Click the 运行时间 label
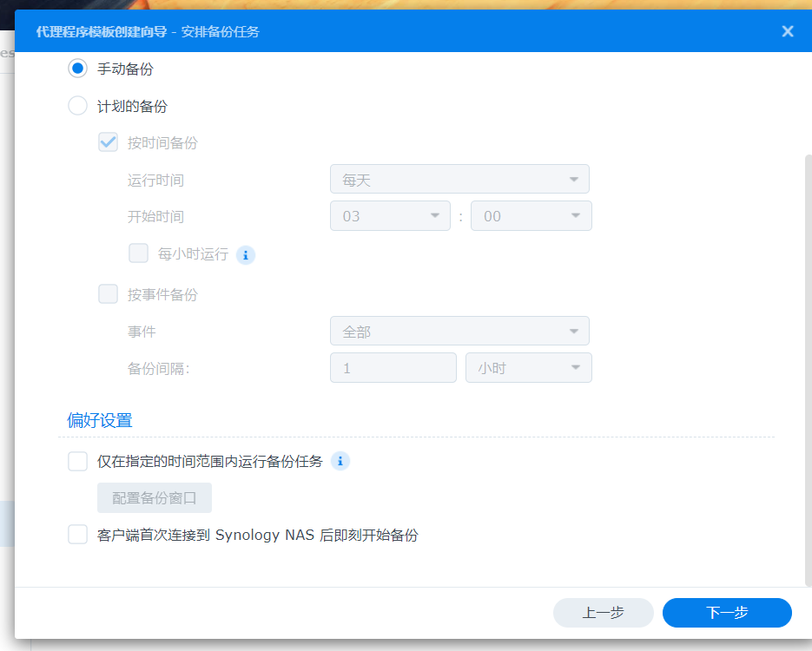The height and width of the screenshot is (651, 812). click(x=155, y=180)
